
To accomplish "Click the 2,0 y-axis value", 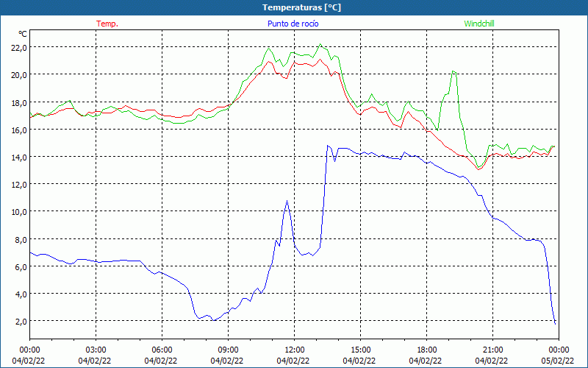I will 21,322.
